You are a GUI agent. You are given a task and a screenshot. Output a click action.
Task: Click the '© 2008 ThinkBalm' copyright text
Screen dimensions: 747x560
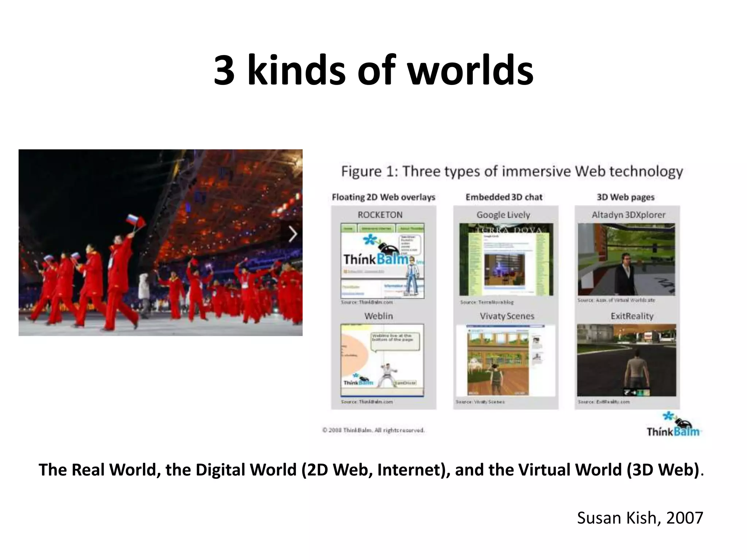(373, 430)
